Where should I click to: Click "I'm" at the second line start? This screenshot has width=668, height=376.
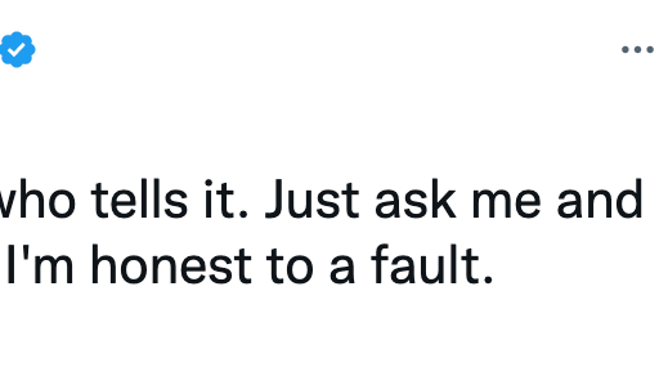tap(40, 264)
